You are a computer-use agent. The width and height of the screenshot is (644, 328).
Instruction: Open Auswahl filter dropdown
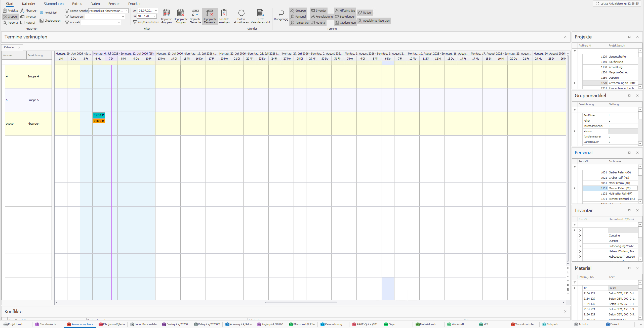(119, 22)
